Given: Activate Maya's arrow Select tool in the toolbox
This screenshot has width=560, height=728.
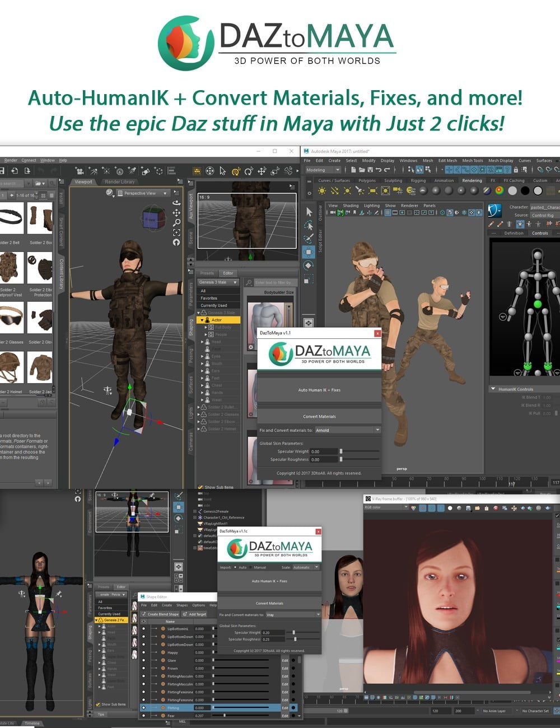Looking at the screenshot, I should click(x=309, y=212).
